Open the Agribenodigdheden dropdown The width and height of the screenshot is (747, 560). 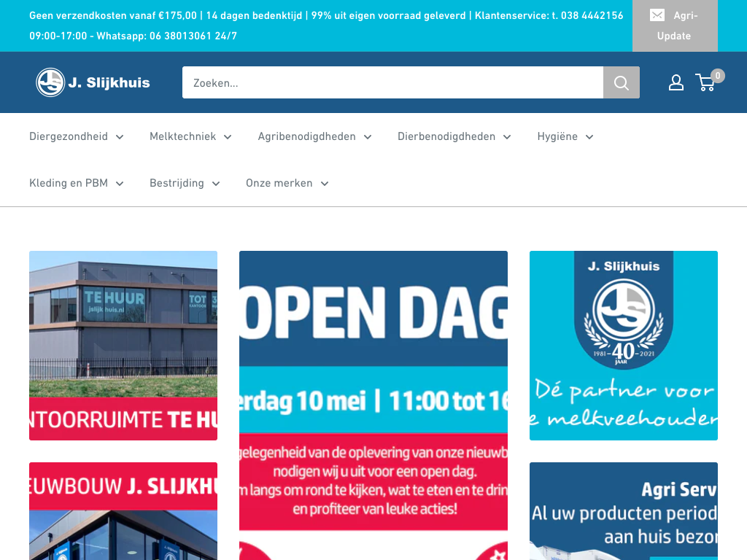pyautogui.click(x=314, y=136)
